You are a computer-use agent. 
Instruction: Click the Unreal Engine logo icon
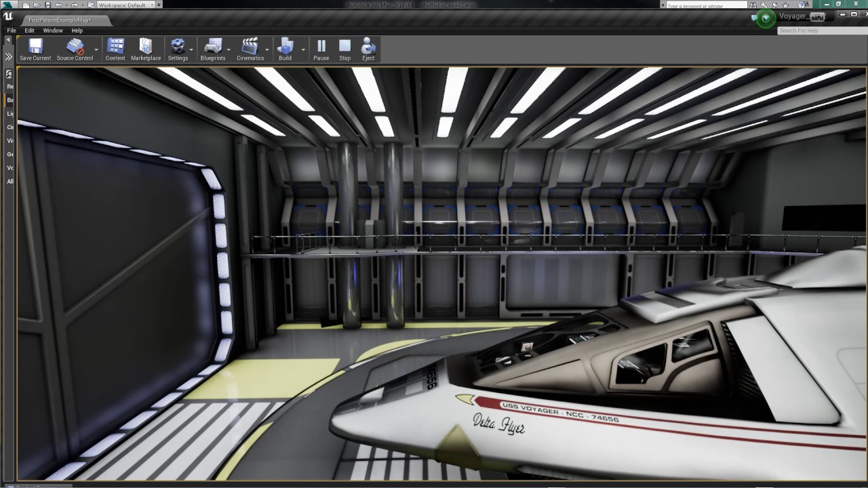(x=8, y=18)
